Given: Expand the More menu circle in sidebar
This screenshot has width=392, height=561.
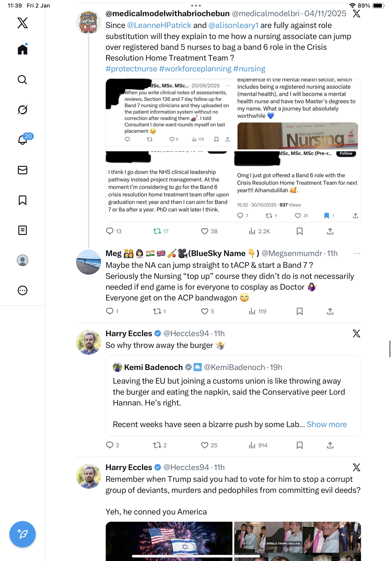Looking at the screenshot, I should pos(23,290).
